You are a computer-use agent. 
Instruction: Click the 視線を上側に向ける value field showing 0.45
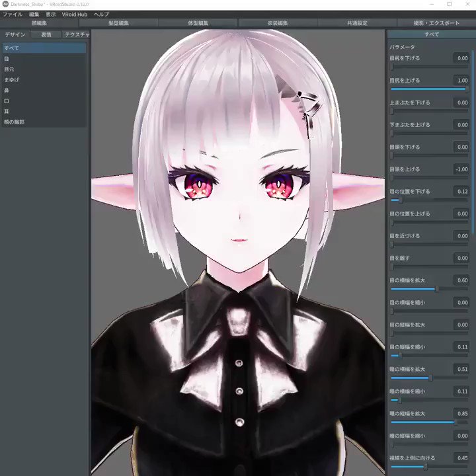pos(461,457)
